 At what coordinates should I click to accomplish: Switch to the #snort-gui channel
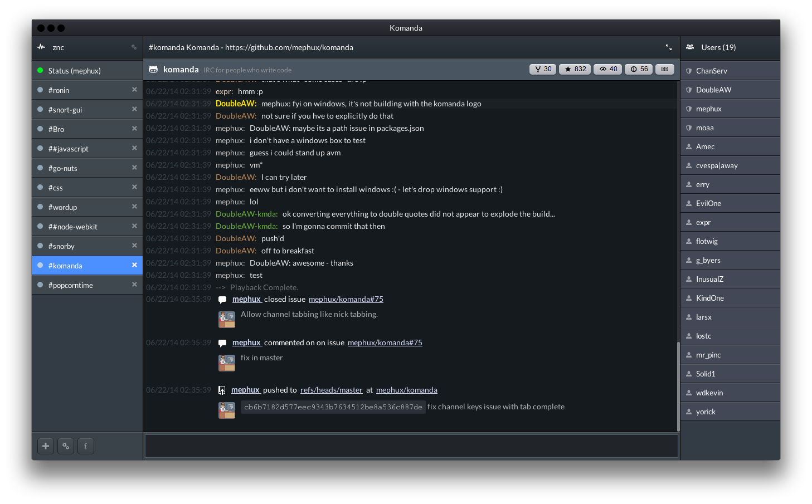[87, 110]
